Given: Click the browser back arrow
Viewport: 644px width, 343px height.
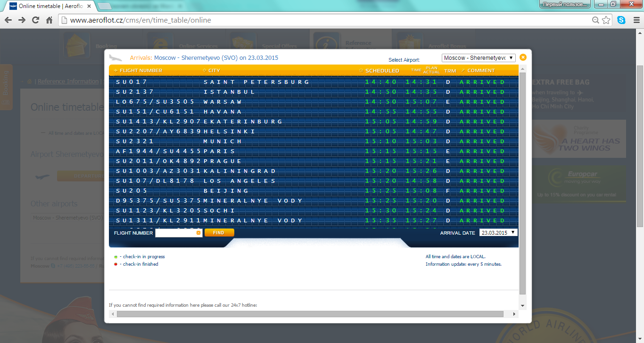Looking at the screenshot, I should point(8,20).
